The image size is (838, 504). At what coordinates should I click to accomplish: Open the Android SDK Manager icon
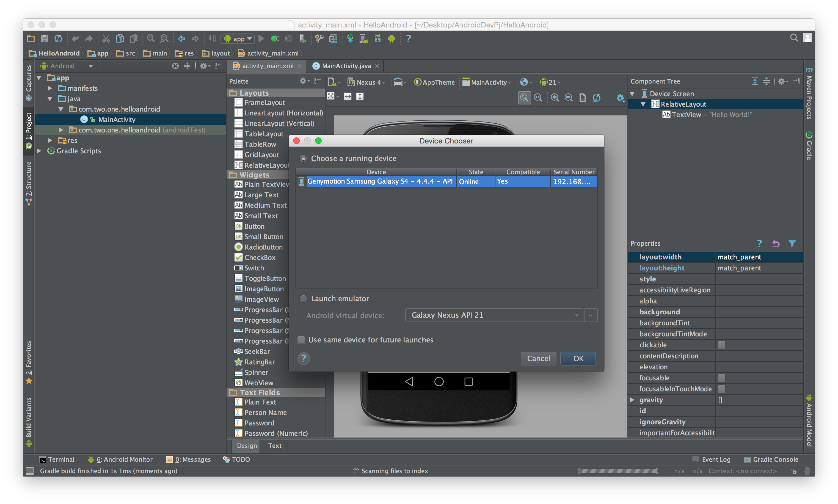(377, 39)
